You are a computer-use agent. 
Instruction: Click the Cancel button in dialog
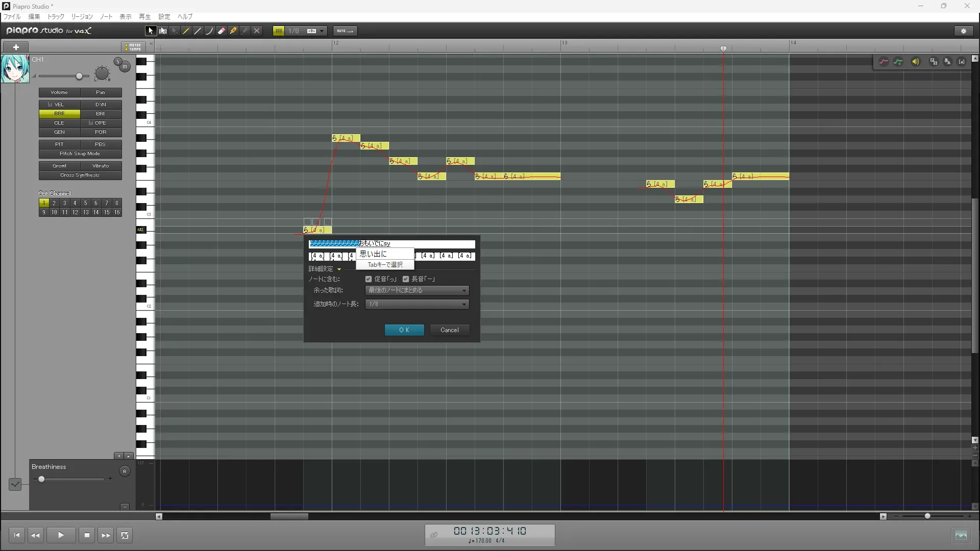coord(450,330)
